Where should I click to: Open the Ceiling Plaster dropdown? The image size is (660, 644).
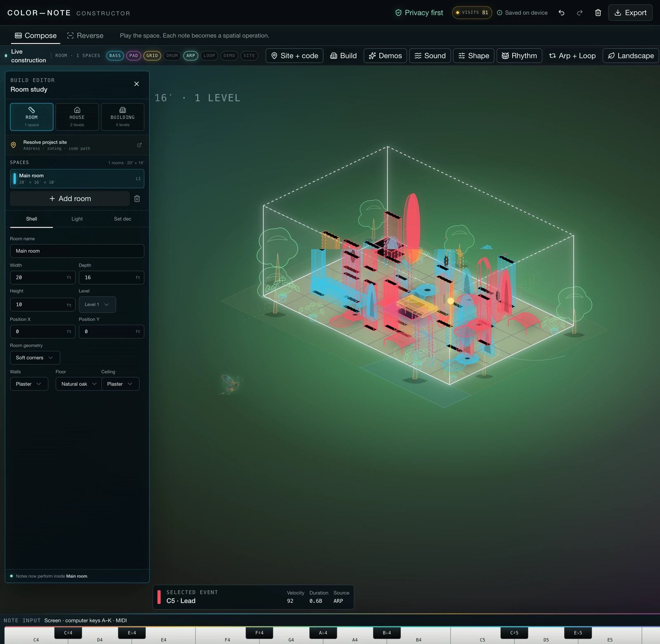120,384
